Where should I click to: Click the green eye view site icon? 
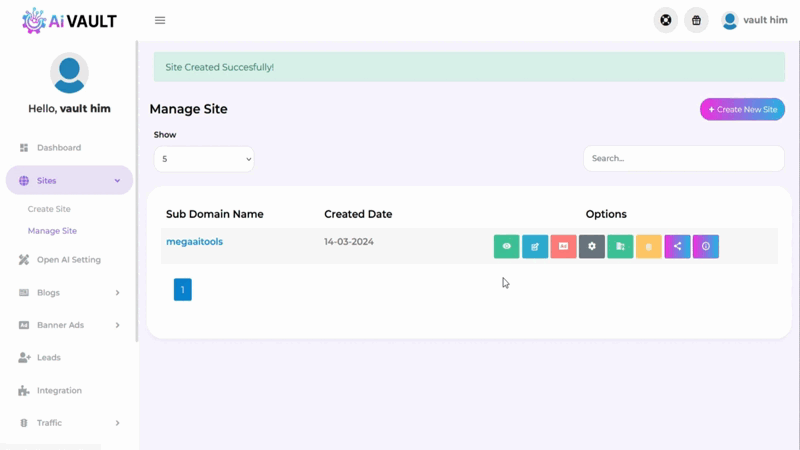point(506,246)
